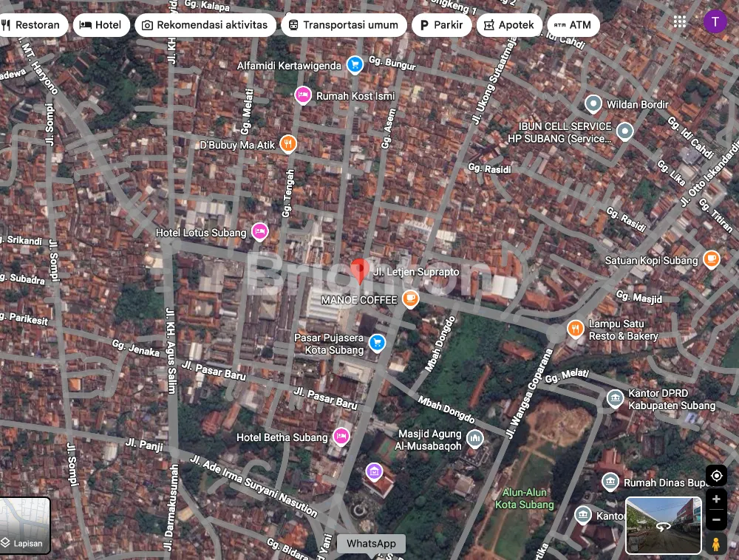The image size is (739, 560).
Task: Click the red location pin marker
Action: point(360,270)
